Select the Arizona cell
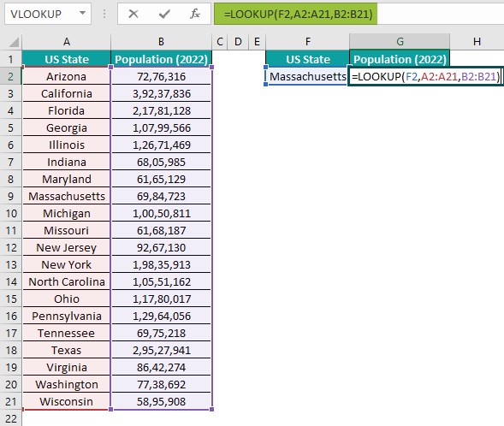The height and width of the screenshot is (426, 504). tap(66, 76)
